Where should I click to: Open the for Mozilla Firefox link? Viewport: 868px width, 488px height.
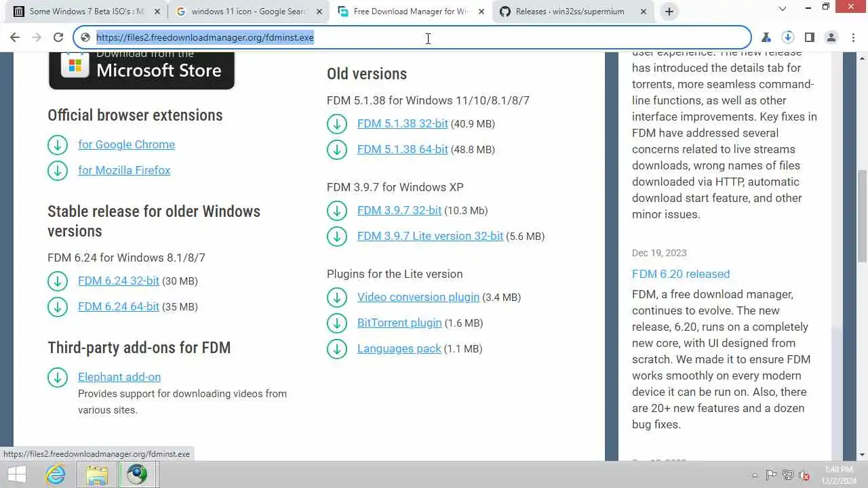[124, 170]
